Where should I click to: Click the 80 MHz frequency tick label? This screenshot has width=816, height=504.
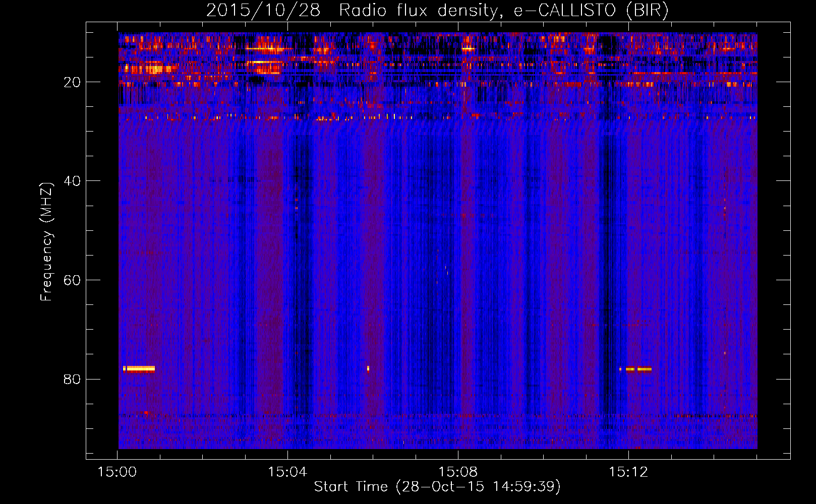[x=72, y=379]
